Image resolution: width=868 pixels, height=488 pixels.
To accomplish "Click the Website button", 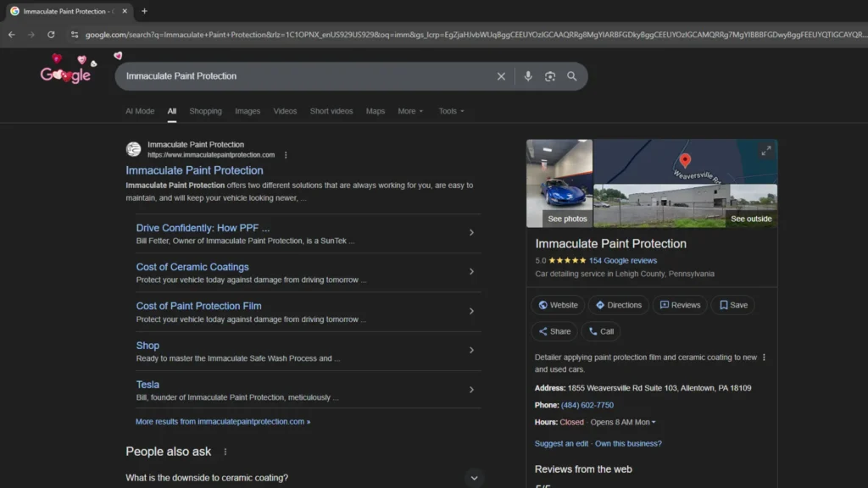I will click(557, 304).
